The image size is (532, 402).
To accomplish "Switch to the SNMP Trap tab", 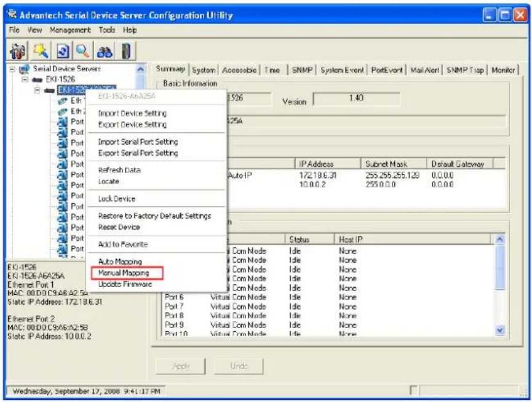I will coord(465,70).
